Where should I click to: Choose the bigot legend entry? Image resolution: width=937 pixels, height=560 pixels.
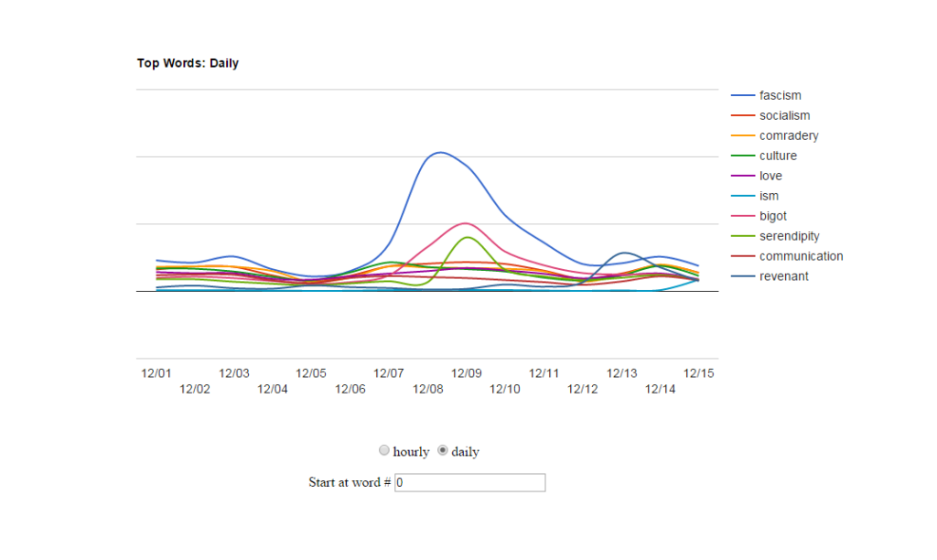(x=772, y=217)
